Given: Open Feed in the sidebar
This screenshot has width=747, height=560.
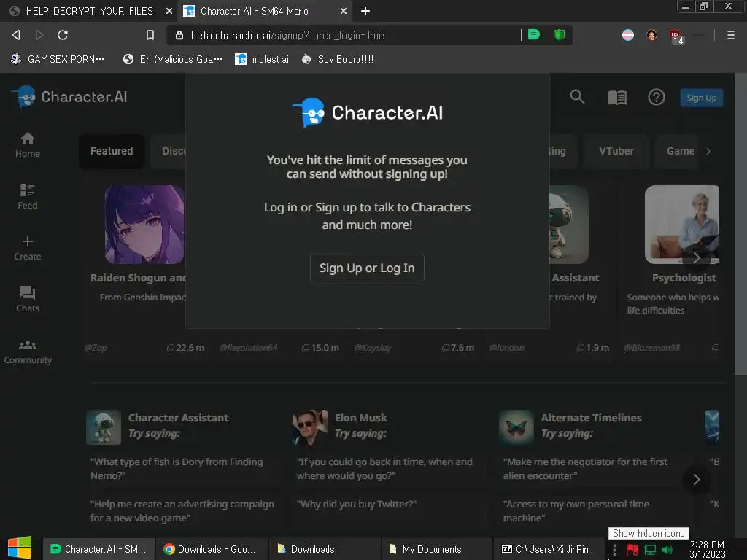Looking at the screenshot, I should pos(28,196).
